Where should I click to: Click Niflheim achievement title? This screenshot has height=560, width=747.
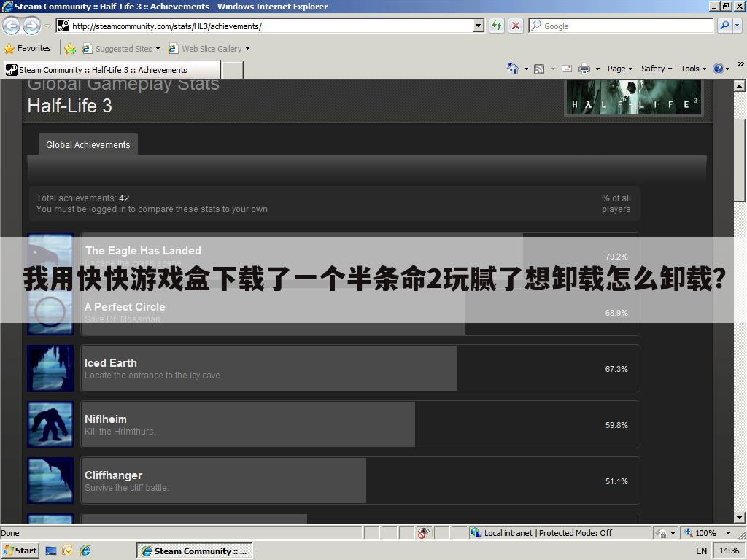(x=106, y=419)
